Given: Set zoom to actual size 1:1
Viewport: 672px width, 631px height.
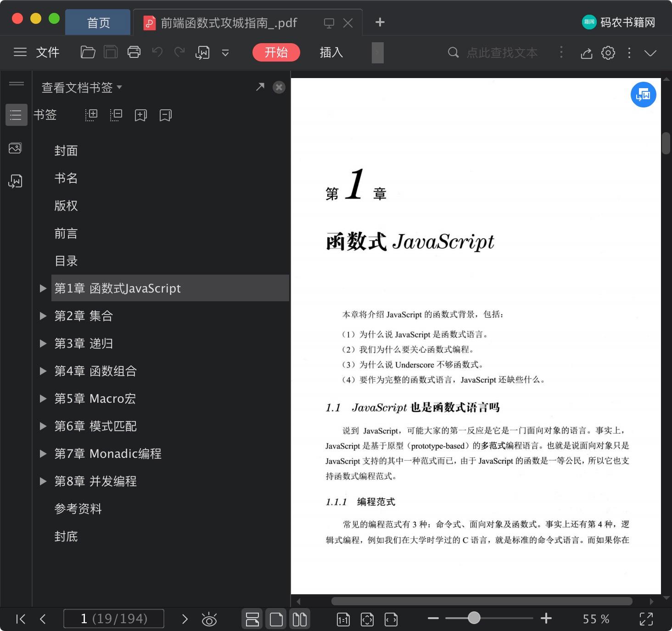Looking at the screenshot, I should pyautogui.click(x=343, y=620).
